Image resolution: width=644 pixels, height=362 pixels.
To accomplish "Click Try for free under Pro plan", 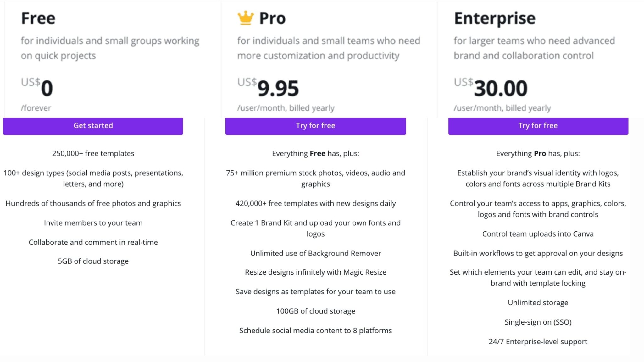I will click(x=315, y=126).
